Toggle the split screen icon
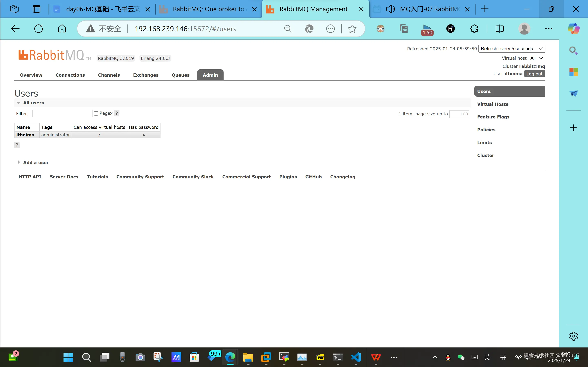The height and width of the screenshot is (367, 588). pos(499,29)
